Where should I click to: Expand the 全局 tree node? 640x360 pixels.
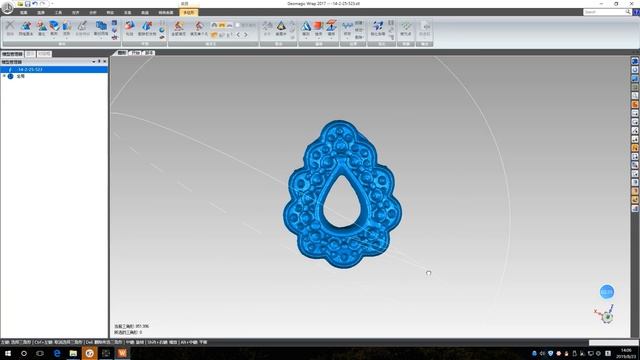[x=4, y=76]
